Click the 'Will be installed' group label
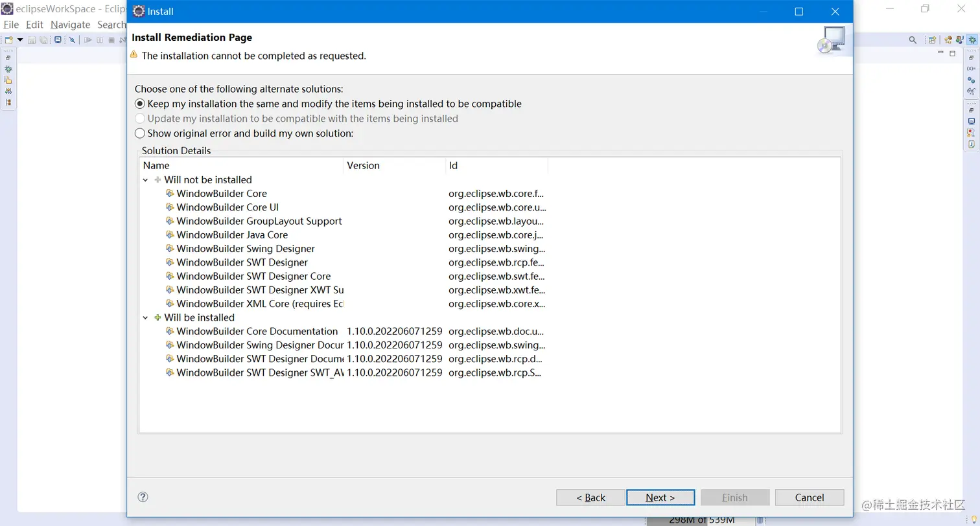 pos(200,317)
